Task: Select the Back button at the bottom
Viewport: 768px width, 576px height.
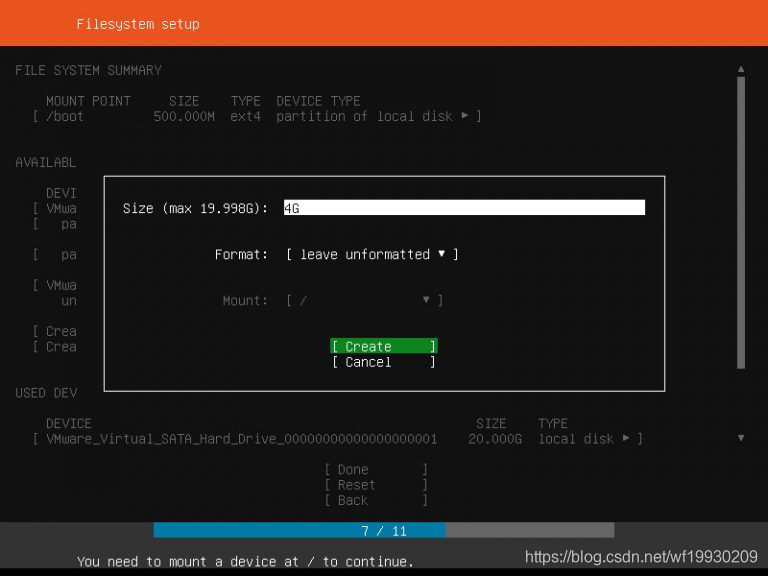Action: click(376, 500)
